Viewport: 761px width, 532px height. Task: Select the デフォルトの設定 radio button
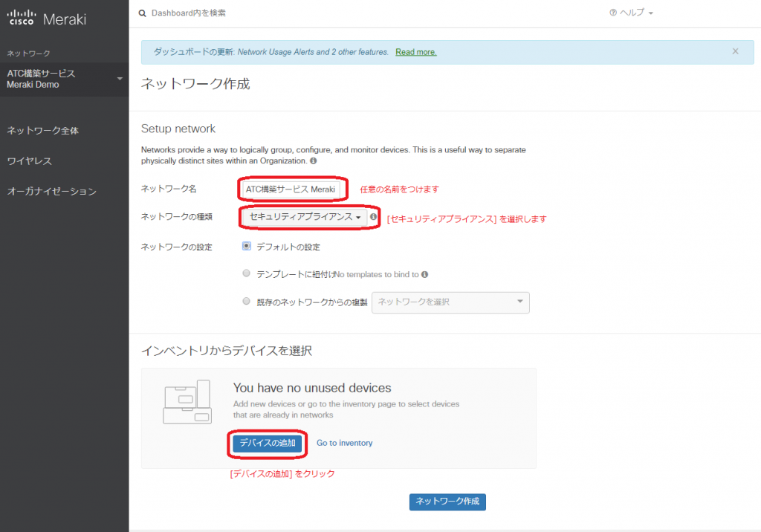point(247,246)
